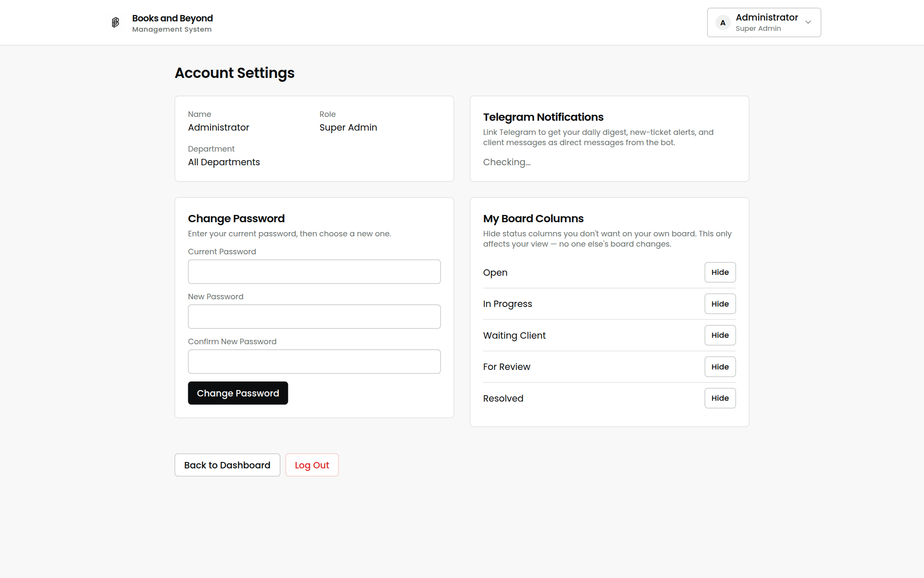Click the Administrator avatar circle
Screen dimensions: 924x578
point(723,23)
